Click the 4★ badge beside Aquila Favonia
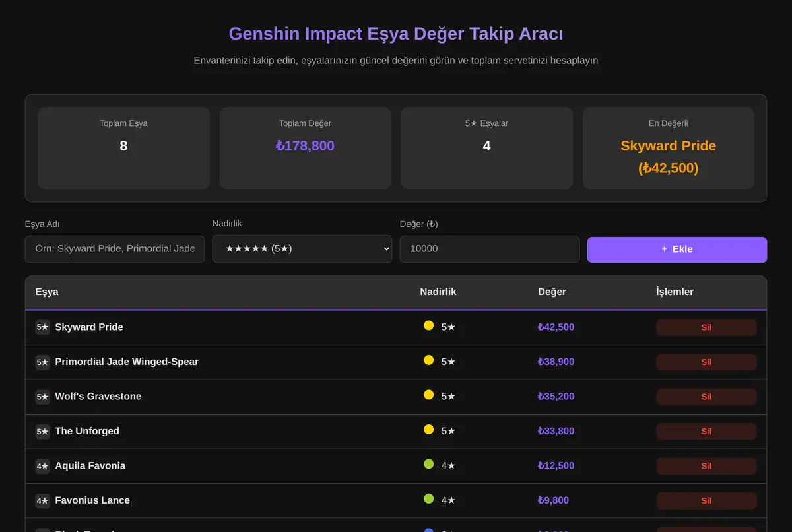This screenshot has height=532, width=792. point(43,466)
